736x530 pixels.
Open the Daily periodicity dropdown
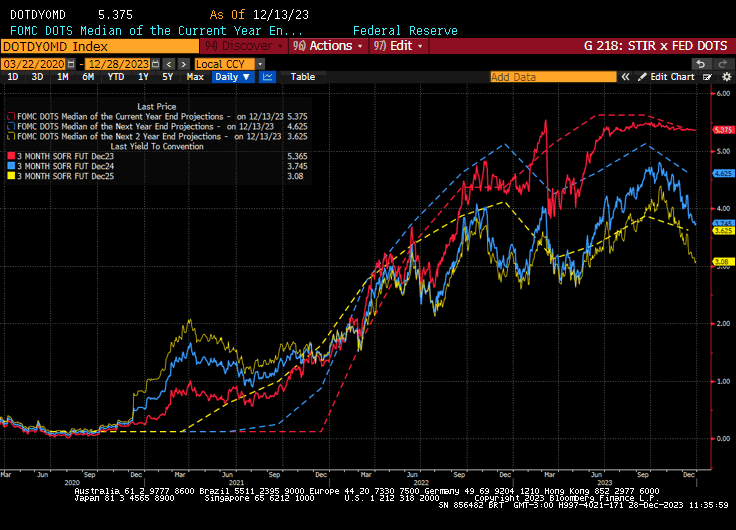(233, 77)
